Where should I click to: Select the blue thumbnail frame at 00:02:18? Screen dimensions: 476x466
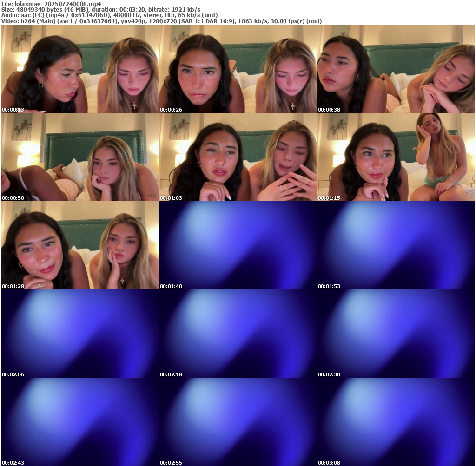(238, 334)
